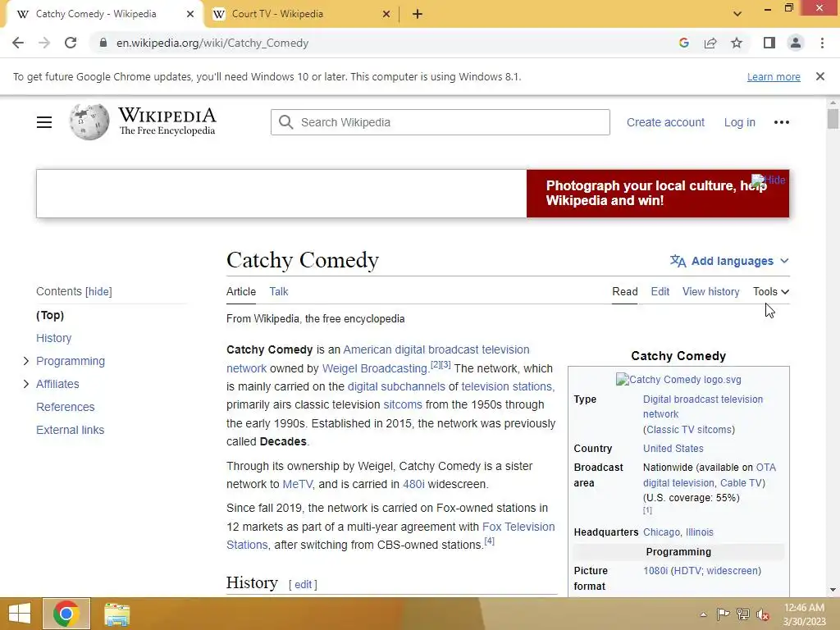Close the Catchy Comedy tab

pos(190,14)
